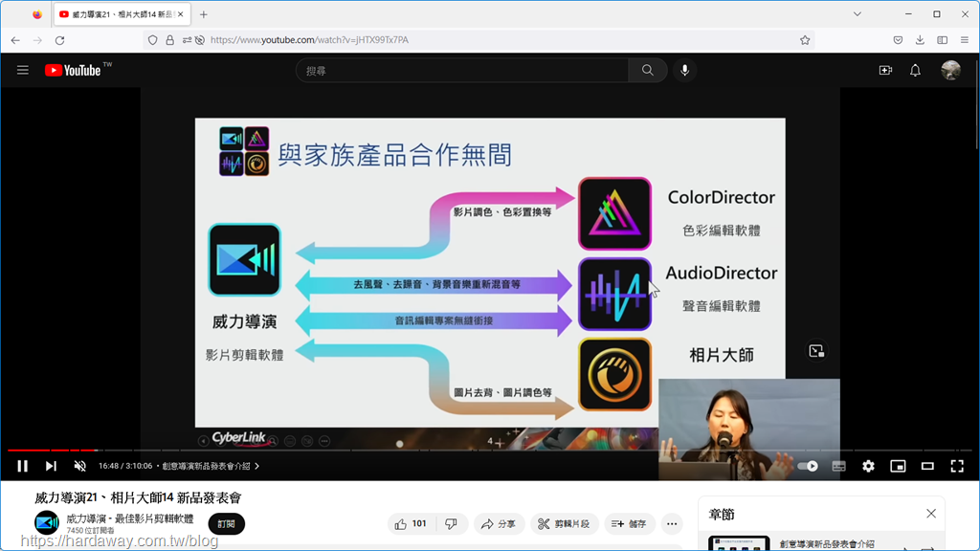Click the 7450 位訂閱者 subscriber count

tap(91, 530)
